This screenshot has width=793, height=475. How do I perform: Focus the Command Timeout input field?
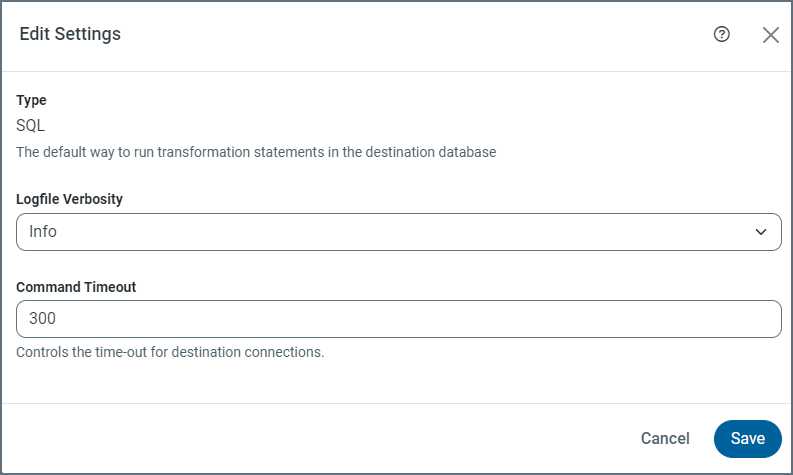[x=398, y=319]
